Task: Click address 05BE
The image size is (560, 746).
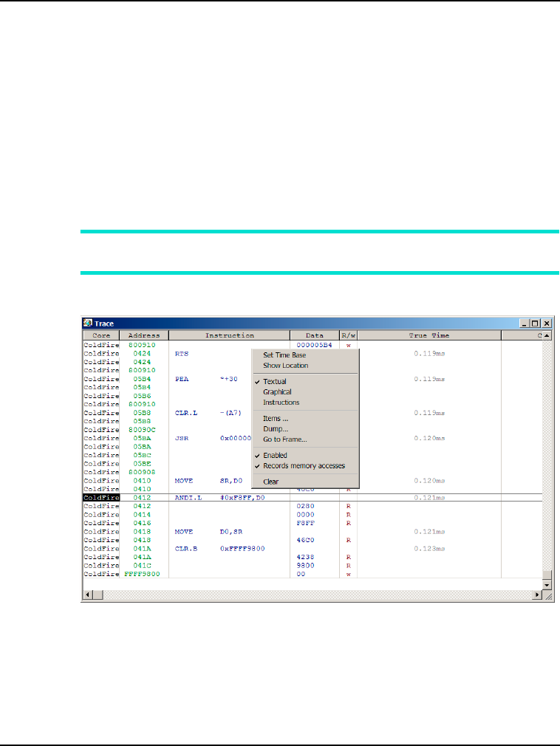Action: pyautogui.click(x=142, y=463)
